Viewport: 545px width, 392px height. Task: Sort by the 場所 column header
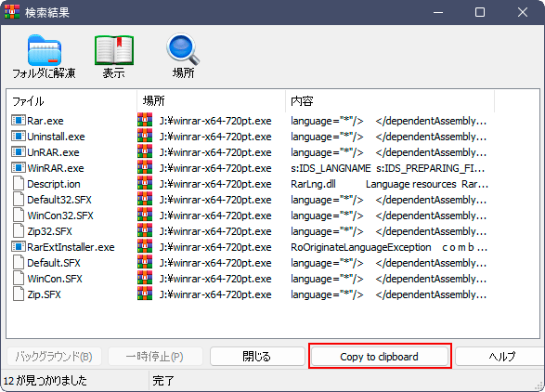(x=211, y=101)
